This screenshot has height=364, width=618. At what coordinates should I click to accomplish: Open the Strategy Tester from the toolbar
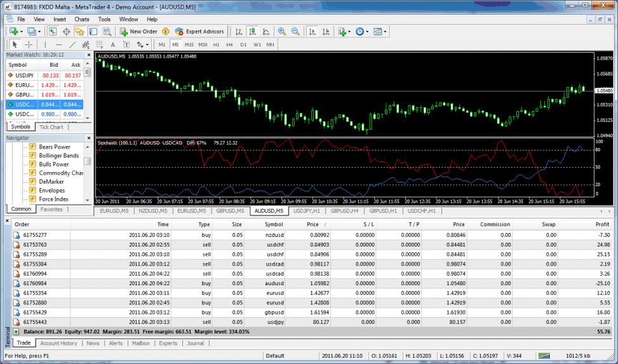point(107,31)
